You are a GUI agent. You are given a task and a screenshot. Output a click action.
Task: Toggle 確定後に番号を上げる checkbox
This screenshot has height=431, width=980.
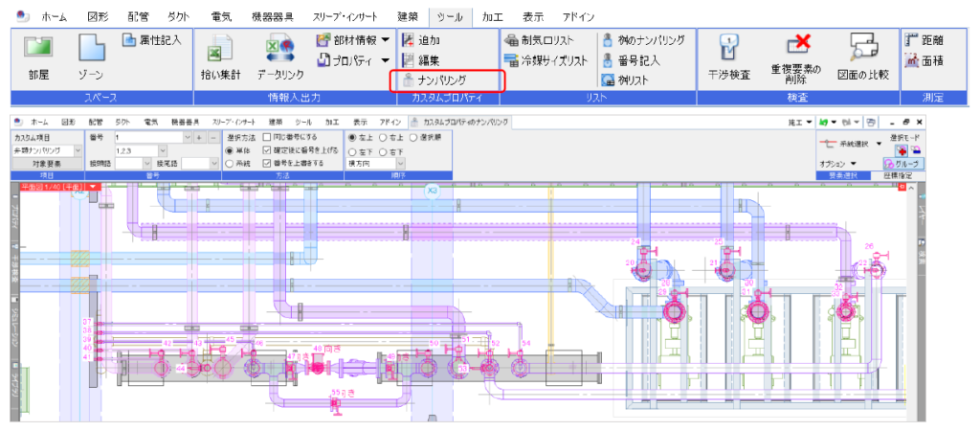(267, 150)
